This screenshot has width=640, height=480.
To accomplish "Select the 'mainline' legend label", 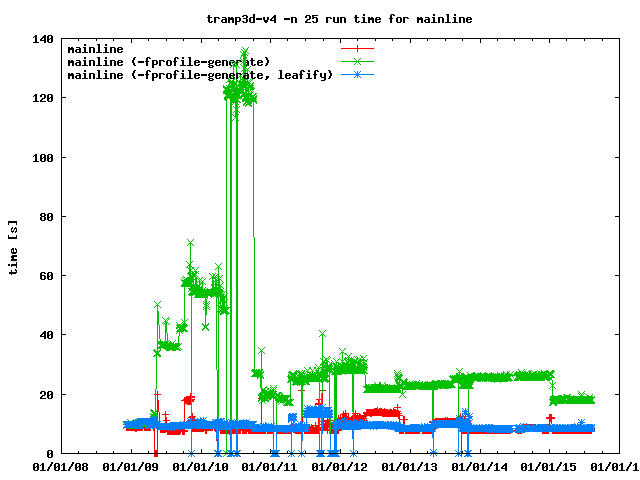I will click(94, 48).
